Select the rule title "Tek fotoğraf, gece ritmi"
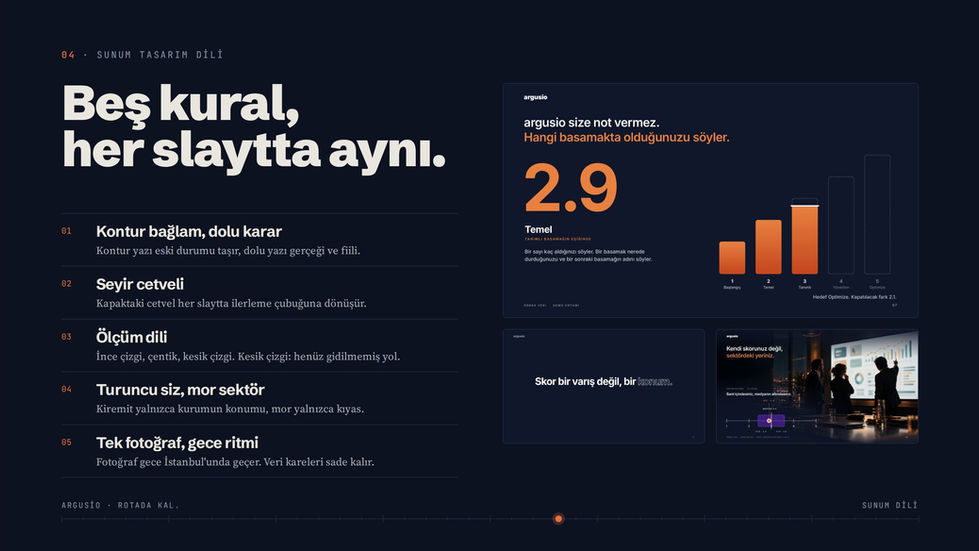Image resolution: width=979 pixels, height=551 pixels. [x=177, y=442]
